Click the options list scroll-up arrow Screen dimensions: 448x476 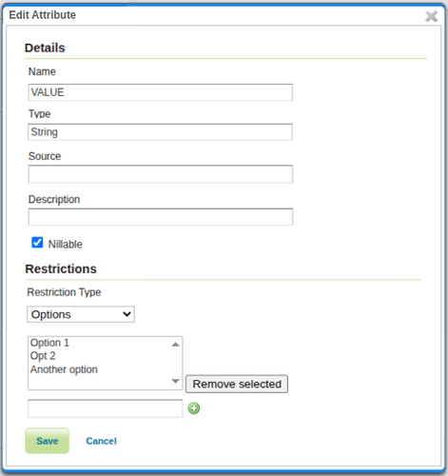coord(175,345)
